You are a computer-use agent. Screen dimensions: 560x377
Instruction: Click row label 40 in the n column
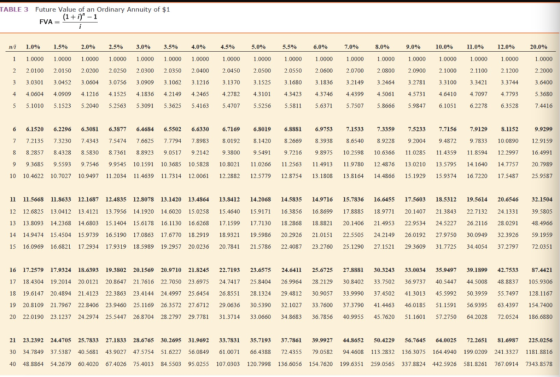[x=13, y=364]
